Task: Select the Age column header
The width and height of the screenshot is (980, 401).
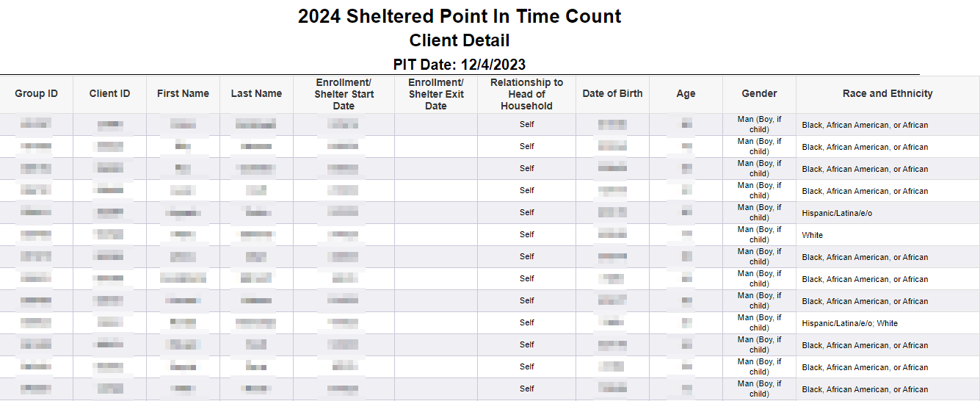Action: click(x=686, y=94)
